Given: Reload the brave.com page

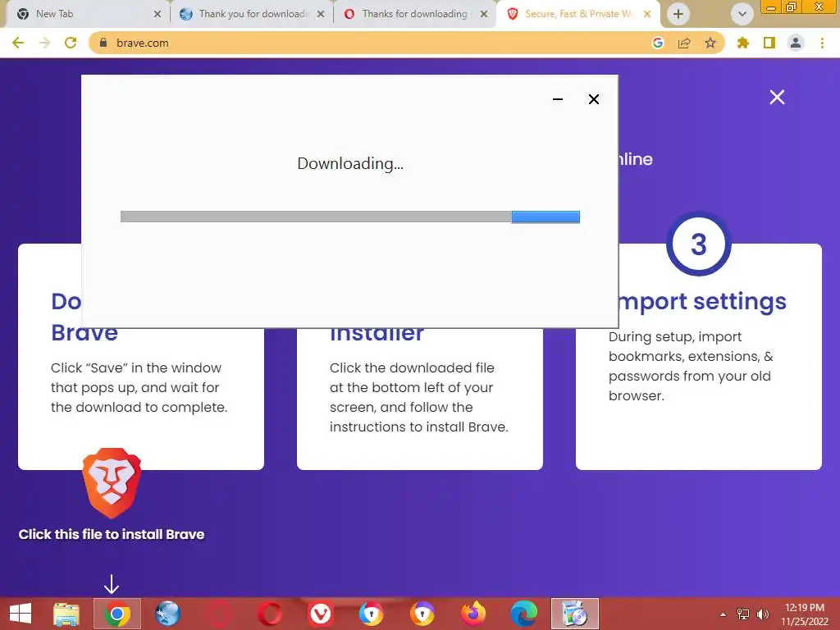Looking at the screenshot, I should click(x=71, y=43).
